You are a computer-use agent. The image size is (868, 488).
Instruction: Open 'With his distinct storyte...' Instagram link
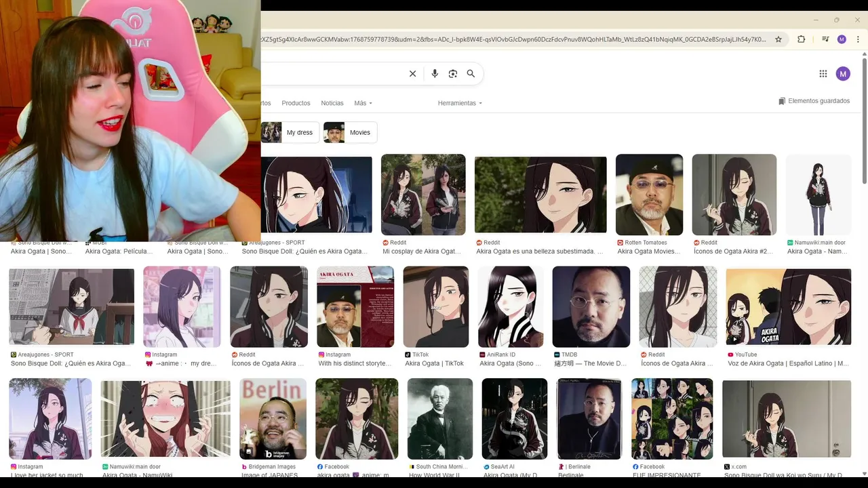[355, 364]
